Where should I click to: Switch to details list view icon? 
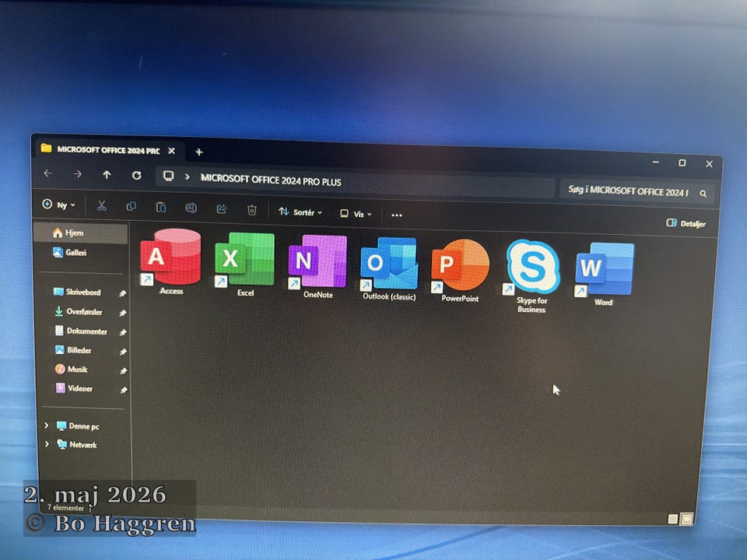672,519
